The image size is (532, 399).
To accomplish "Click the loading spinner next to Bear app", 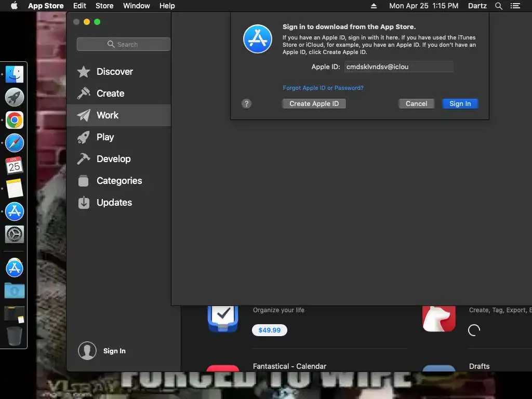I will pos(474,330).
